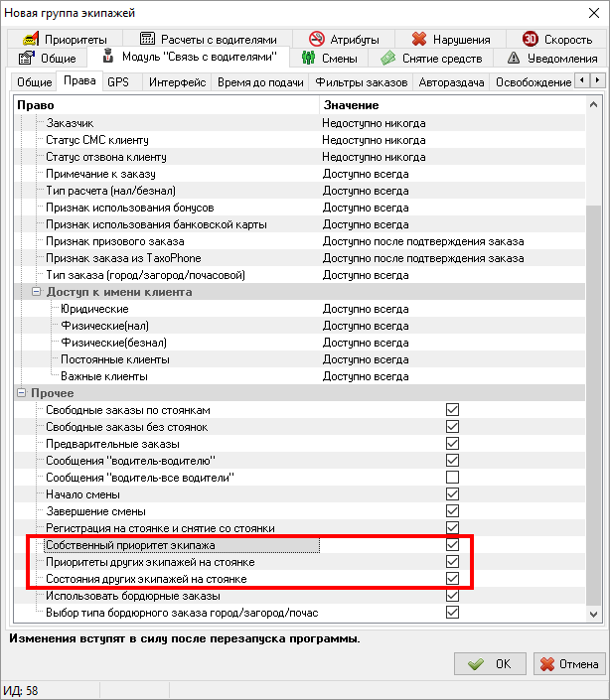Image resolution: width=610 pixels, height=700 pixels.
Task: Collapse the Доступ к имени клиента group
Action: [x=36, y=292]
